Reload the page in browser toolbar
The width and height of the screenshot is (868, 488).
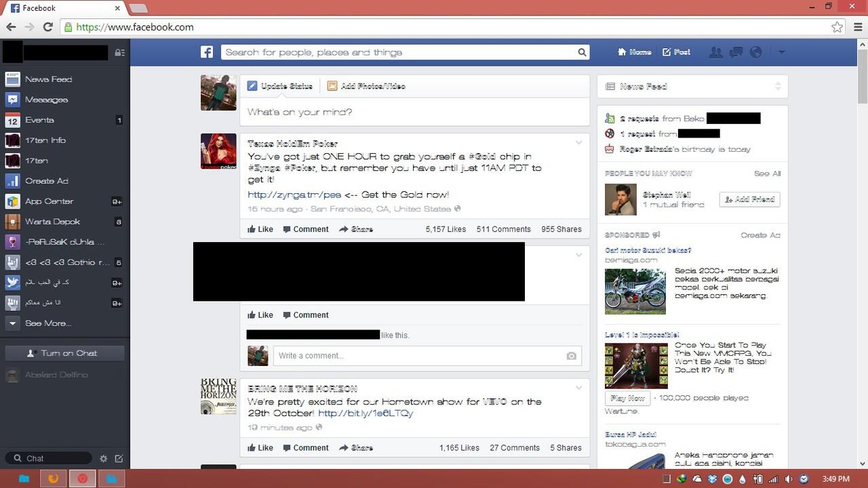click(x=47, y=27)
